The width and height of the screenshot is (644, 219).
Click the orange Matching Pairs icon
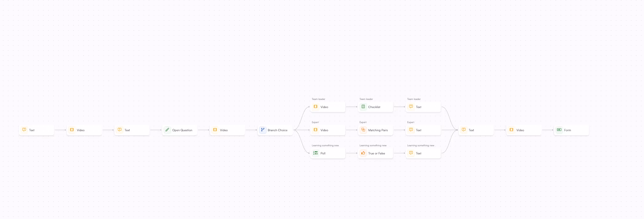click(x=363, y=130)
